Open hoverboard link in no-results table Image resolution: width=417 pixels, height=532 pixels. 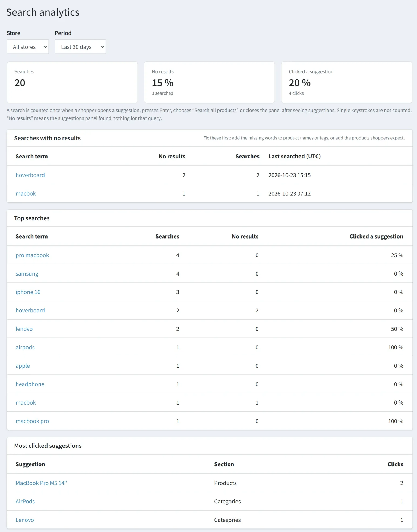[x=30, y=175]
